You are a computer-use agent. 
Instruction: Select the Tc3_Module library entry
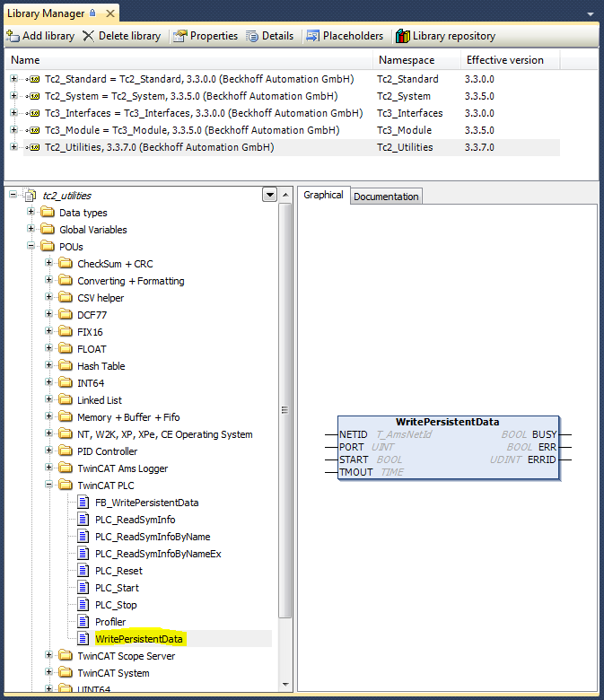[x=192, y=130]
